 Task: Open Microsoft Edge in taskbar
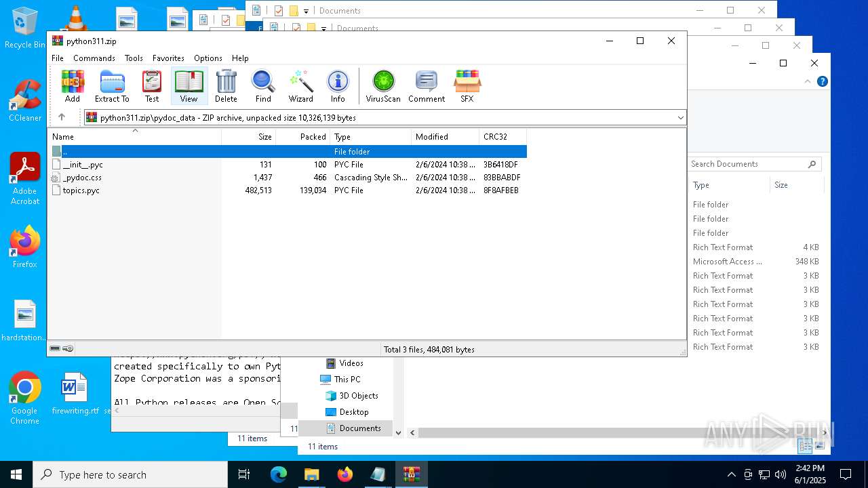[279, 474]
